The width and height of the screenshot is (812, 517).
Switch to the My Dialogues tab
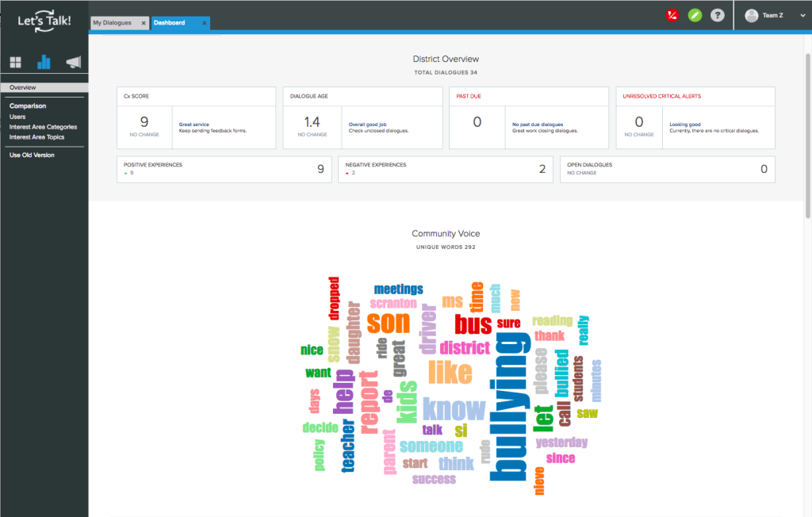tap(113, 23)
